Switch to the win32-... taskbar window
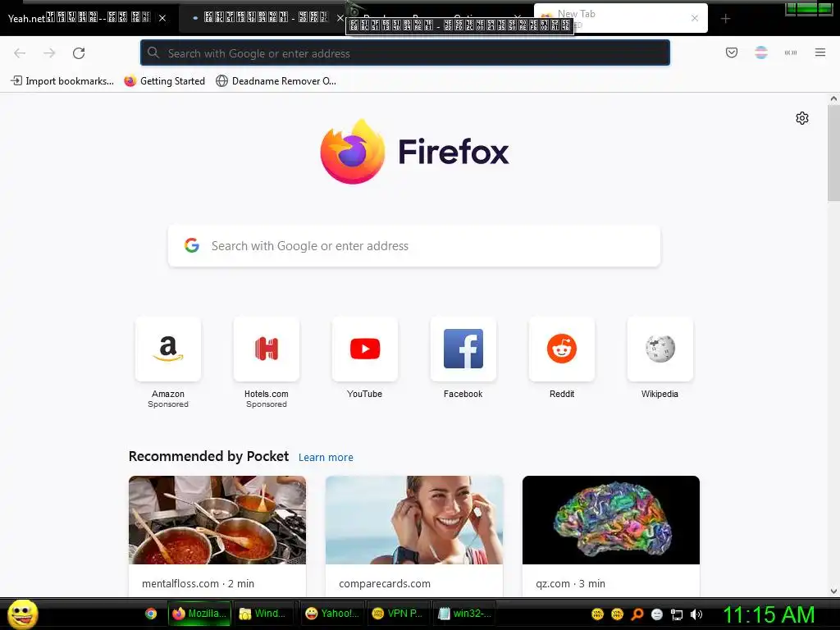The height and width of the screenshot is (630, 840). (464, 614)
